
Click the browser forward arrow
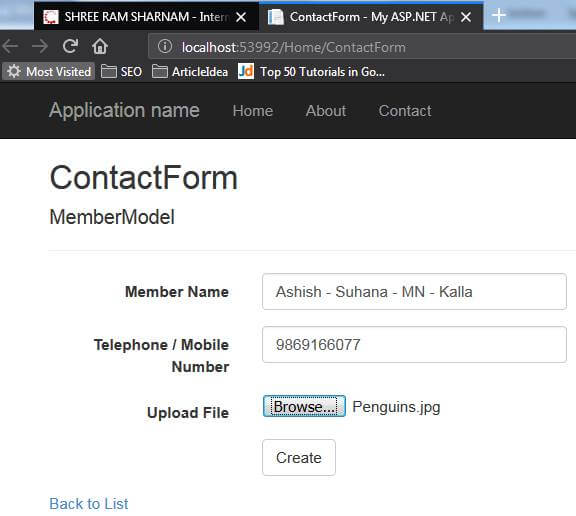tap(40, 46)
